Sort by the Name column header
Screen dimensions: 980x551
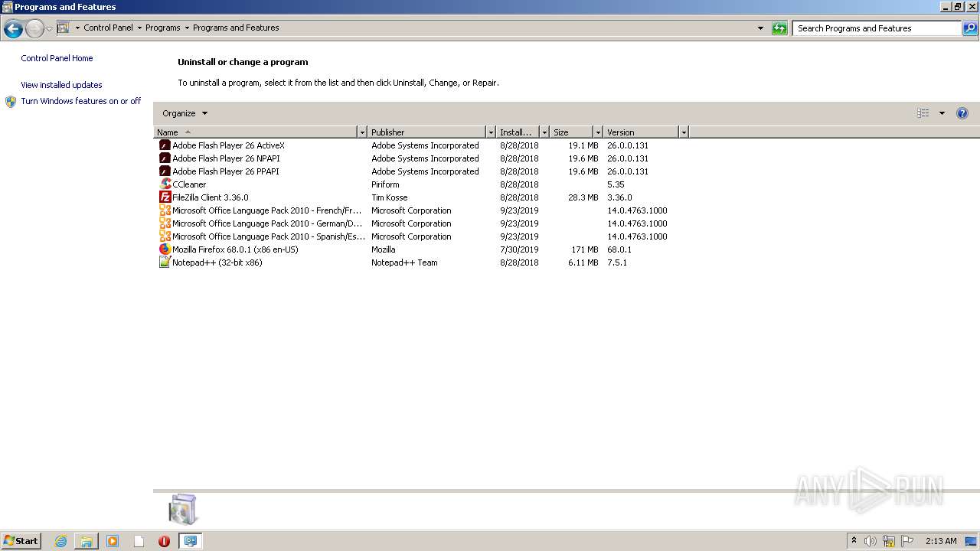coord(256,132)
